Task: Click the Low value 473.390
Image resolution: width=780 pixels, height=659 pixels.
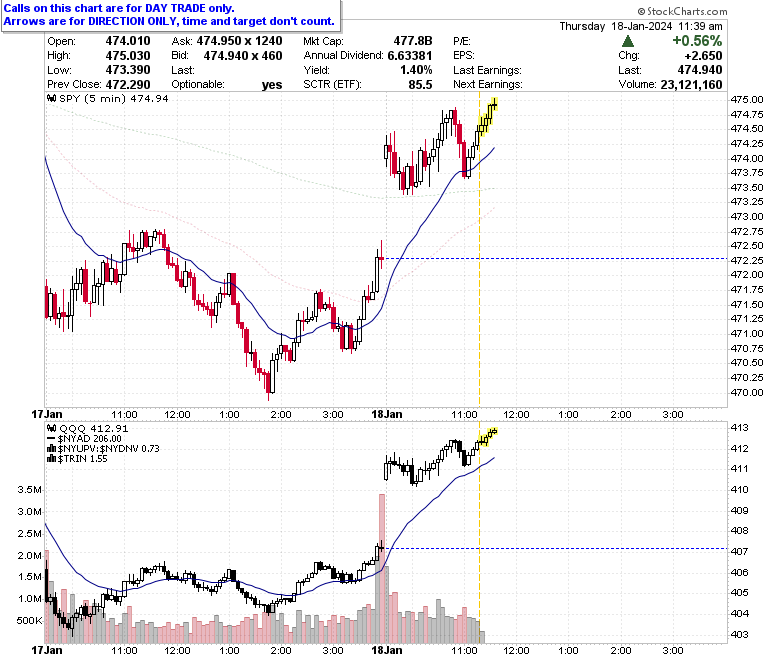Action: coord(128,70)
